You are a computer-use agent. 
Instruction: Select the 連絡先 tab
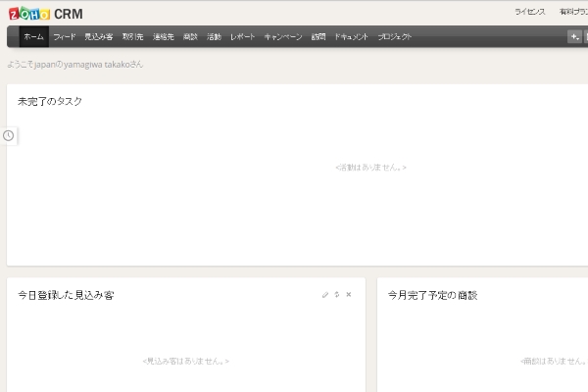(163, 37)
